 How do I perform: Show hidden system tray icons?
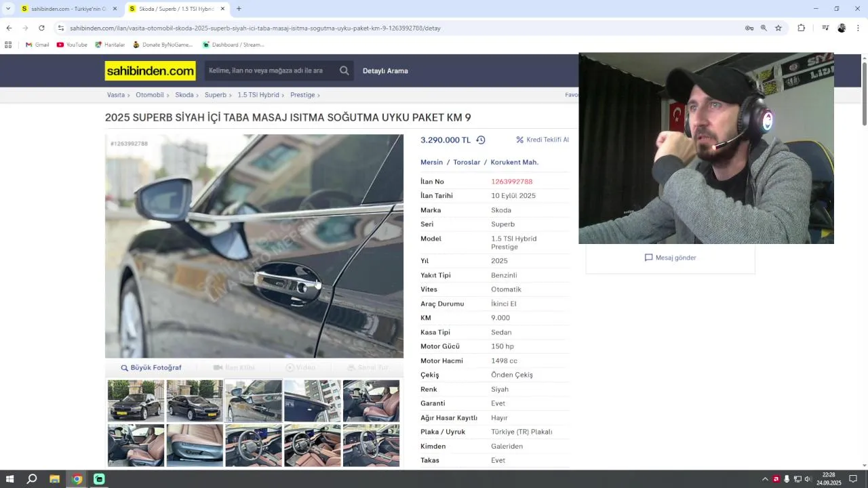pos(765,479)
